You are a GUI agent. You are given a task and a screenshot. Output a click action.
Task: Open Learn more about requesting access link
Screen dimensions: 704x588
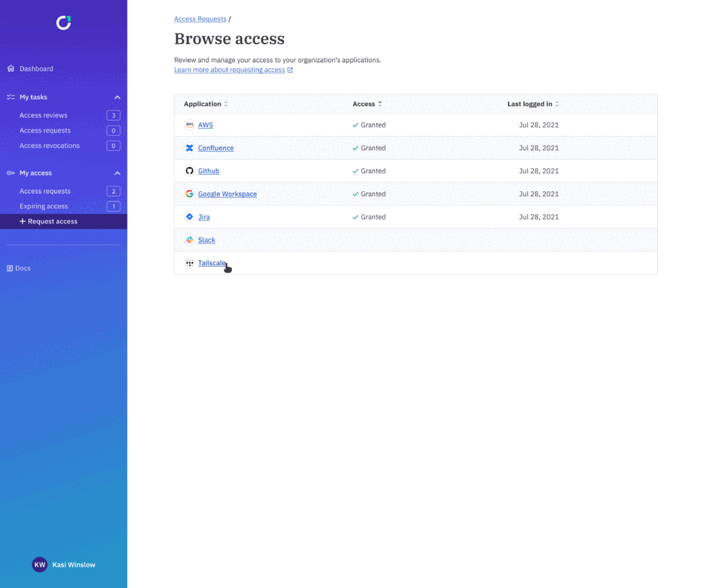pos(229,70)
